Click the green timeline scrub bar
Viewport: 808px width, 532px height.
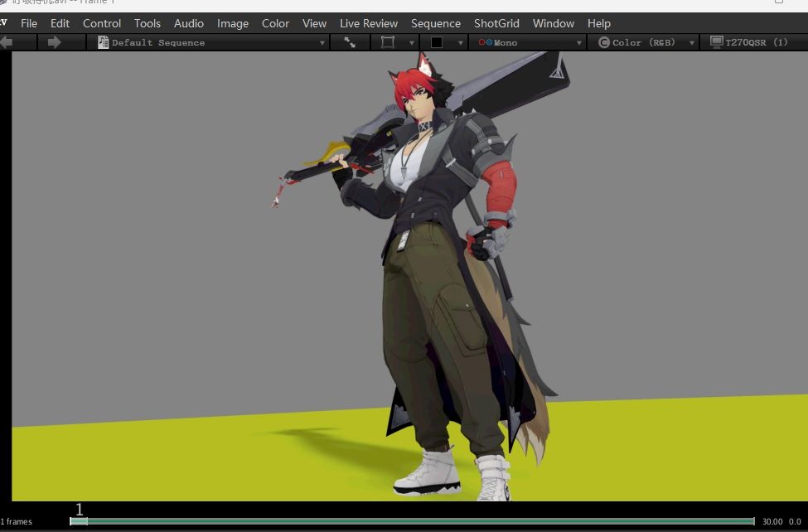[x=412, y=521]
